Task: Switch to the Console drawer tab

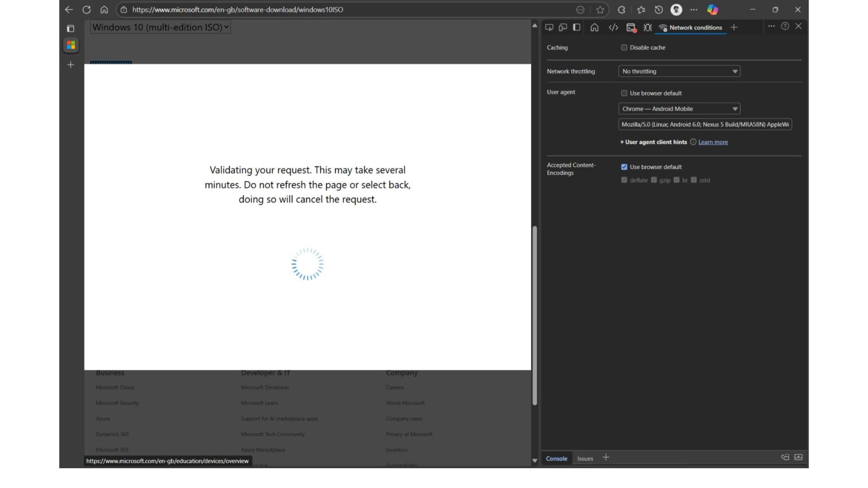Action: 557,459
